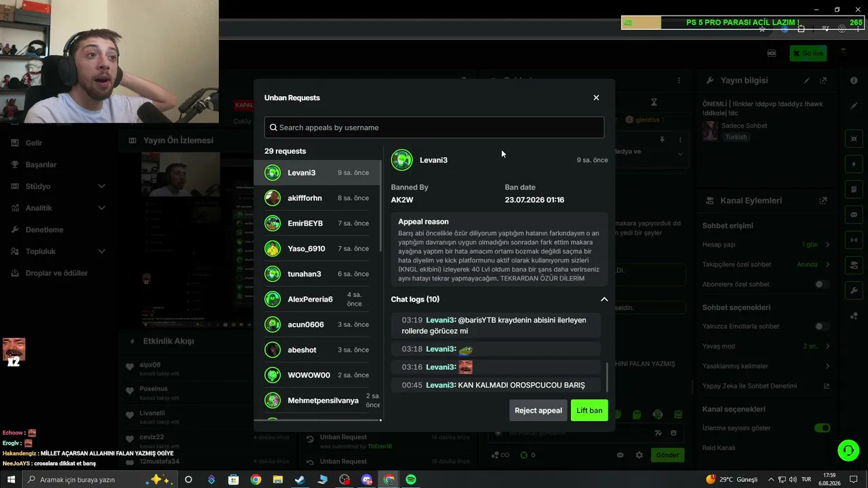Expand the Analitik sidebar section

click(58, 208)
